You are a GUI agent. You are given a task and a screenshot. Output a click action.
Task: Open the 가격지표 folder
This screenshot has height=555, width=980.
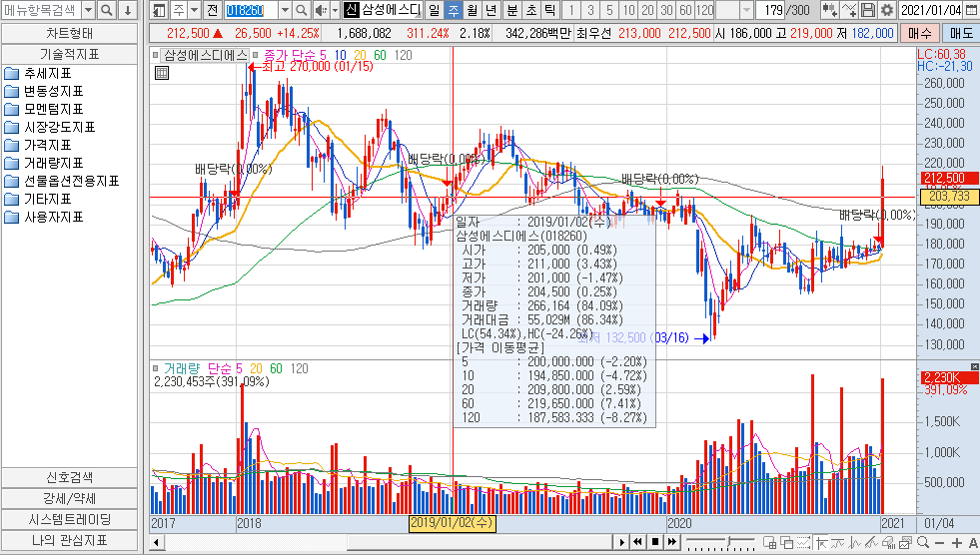tap(38, 146)
